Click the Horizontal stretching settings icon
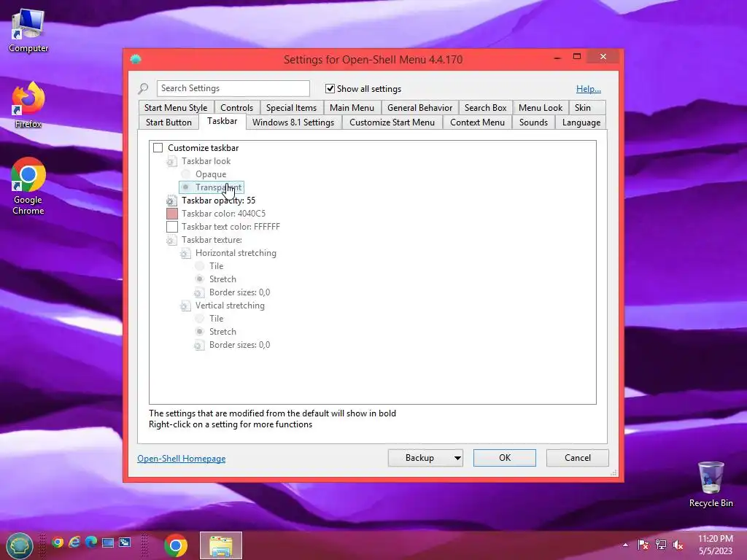The image size is (747, 560). (185, 253)
